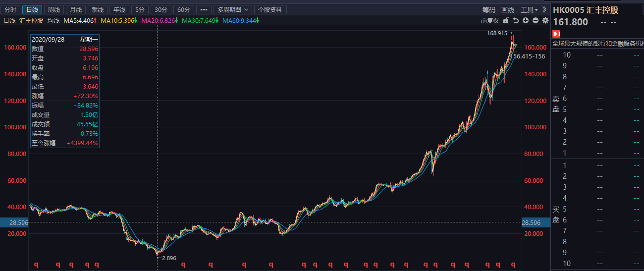Click the MA5 indicator label
The height and width of the screenshot is (271, 644).
click(x=80, y=20)
